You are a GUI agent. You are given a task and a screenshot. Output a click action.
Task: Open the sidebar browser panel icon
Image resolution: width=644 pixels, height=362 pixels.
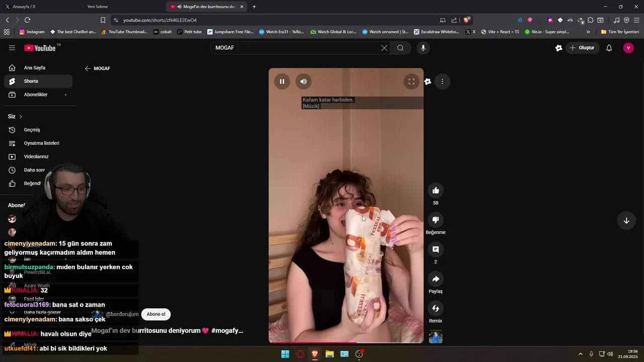(x=600, y=20)
